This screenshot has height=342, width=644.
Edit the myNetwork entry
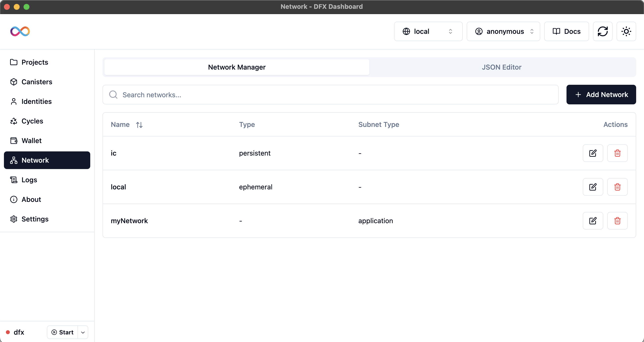(593, 220)
